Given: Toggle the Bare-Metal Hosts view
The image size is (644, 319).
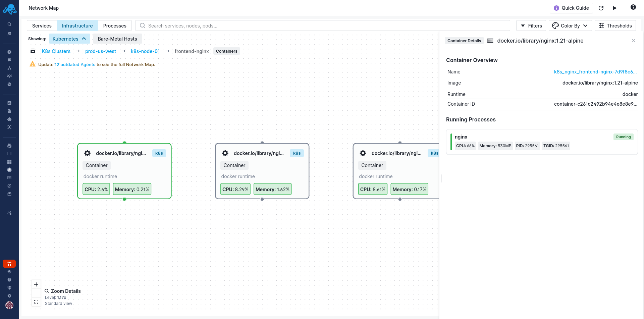Looking at the screenshot, I should [117, 39].
